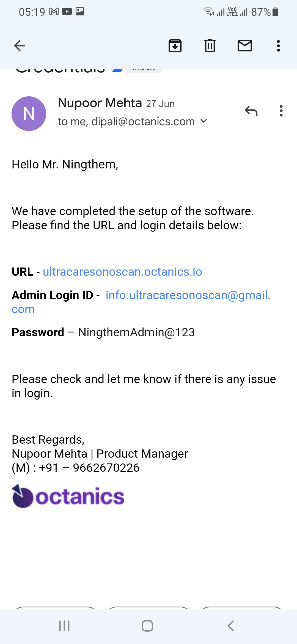Reply to Nupoor Mehta's message

tap(251, 111)
